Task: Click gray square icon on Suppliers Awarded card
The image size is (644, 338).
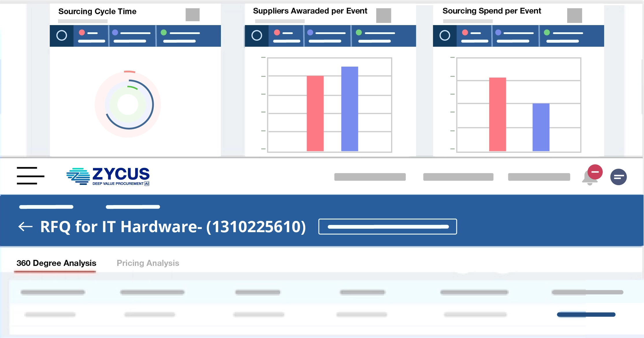Action: pos(384,15)
